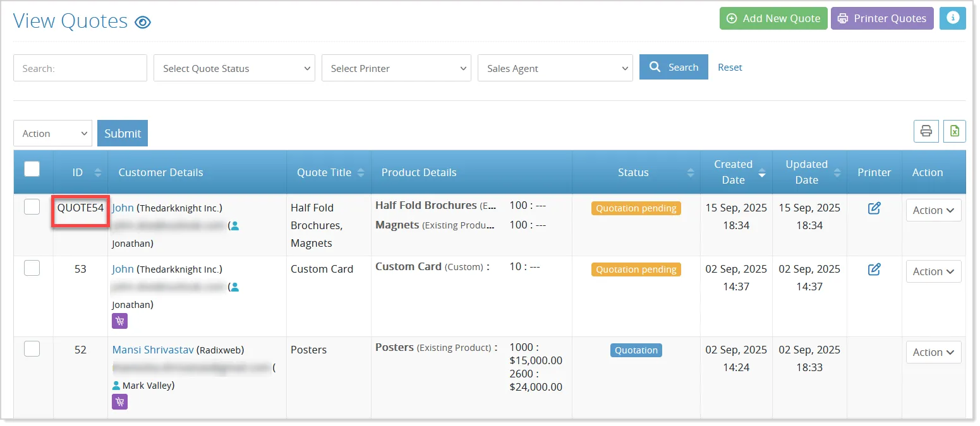The image size is (980, 426).
Task: Click the Magnets product entry
Action: pos(397,225)
